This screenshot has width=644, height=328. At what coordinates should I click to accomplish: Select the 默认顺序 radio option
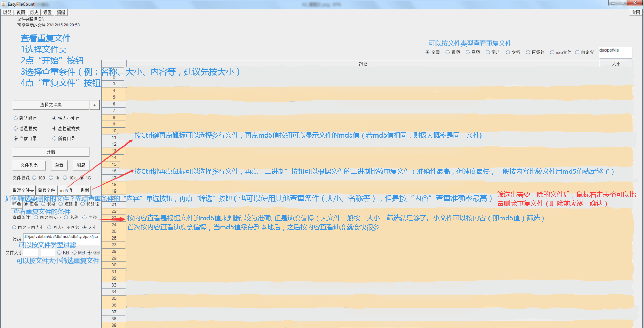point(16,118)
